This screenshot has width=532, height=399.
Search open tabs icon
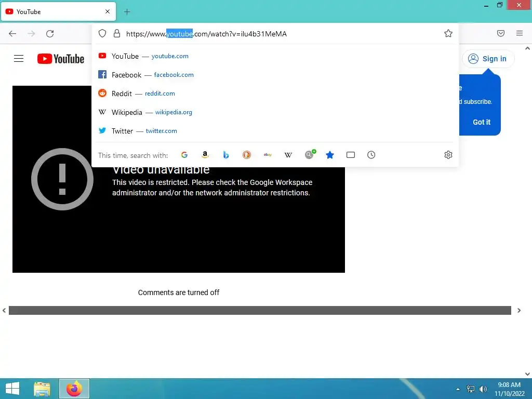[351, 155]
